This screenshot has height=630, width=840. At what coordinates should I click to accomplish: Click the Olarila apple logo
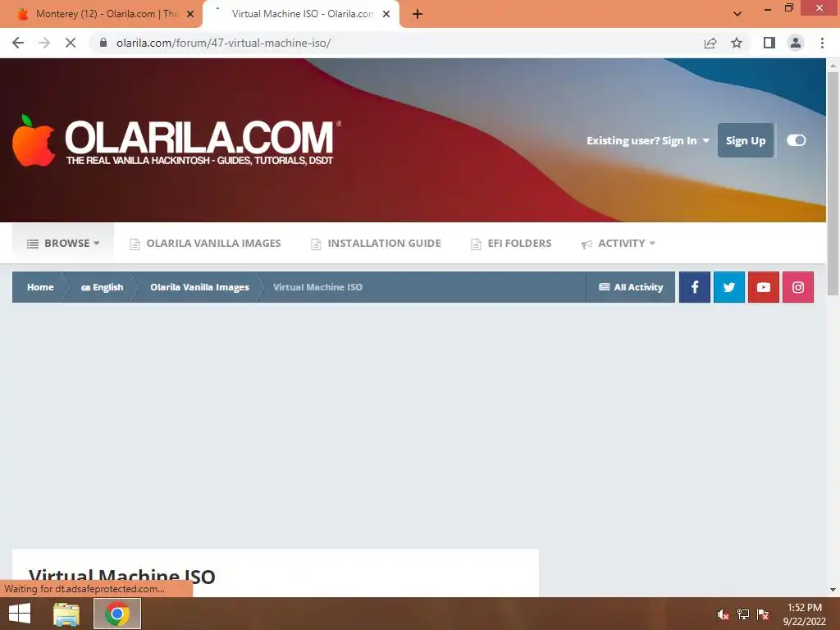tap(33, 140)
